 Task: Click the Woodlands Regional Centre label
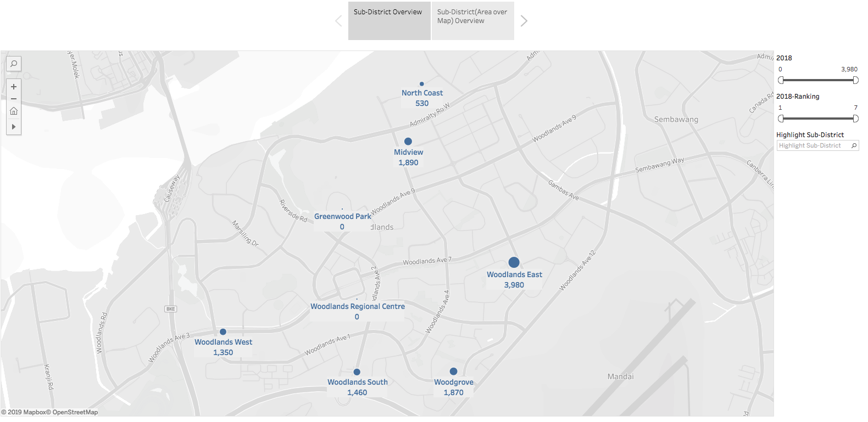tap(358, 306)
